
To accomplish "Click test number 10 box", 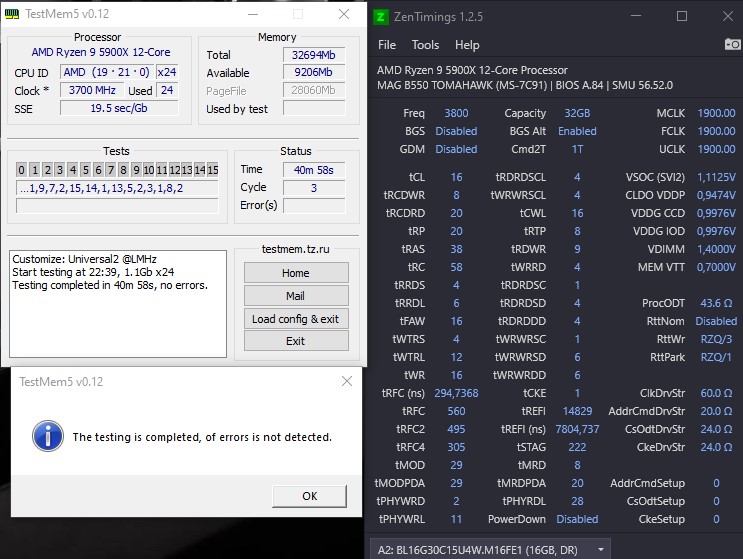I will [149, 170].
